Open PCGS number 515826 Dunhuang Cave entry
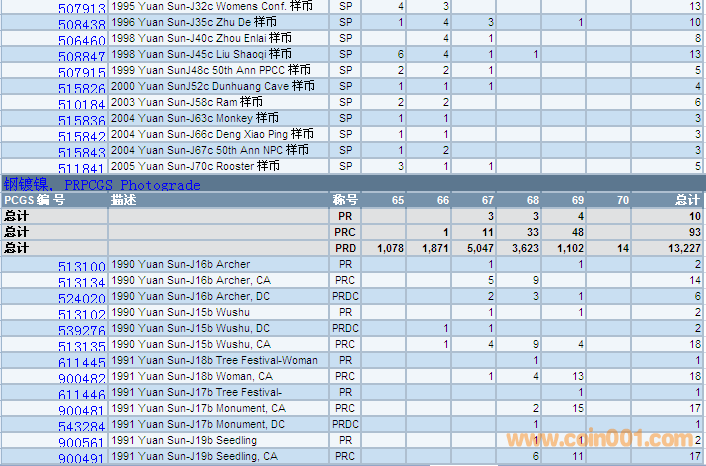 point(81,89)
